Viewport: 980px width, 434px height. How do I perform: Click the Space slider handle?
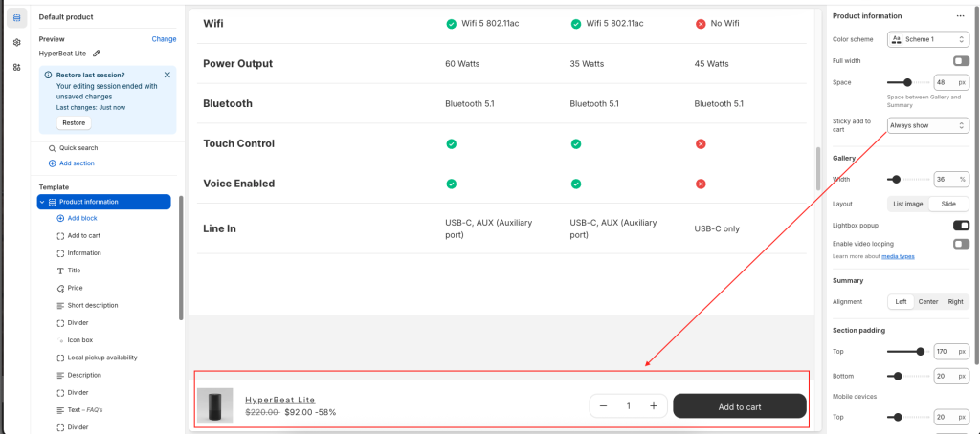[907, 83]
